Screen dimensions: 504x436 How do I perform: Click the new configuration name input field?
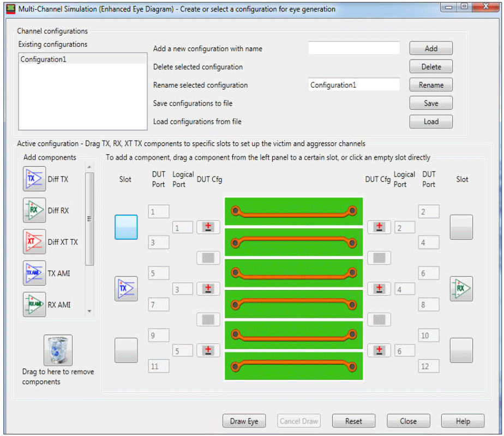tap(353, 48)
